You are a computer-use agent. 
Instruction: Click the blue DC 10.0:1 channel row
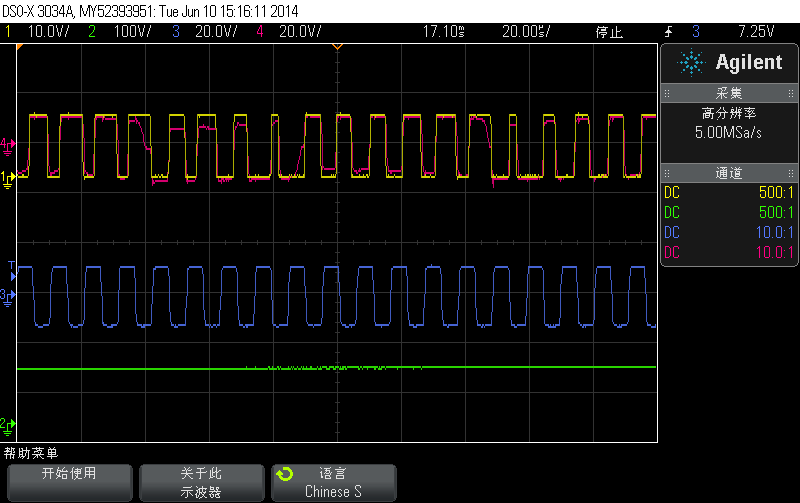(729, 233)
